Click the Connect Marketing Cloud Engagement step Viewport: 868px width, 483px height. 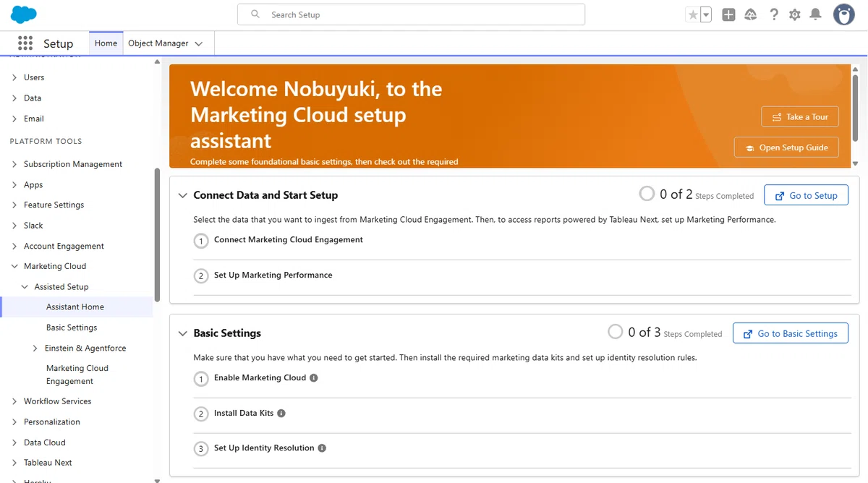[289, 239]
